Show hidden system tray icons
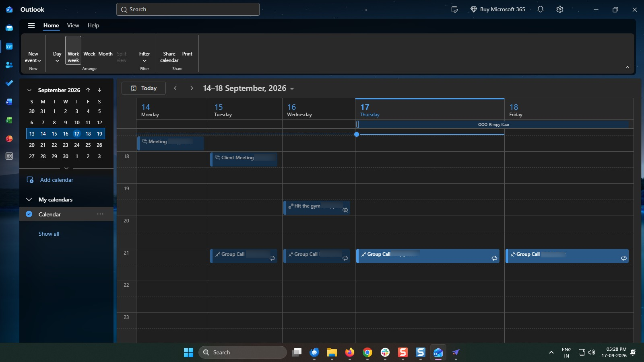 pyautogui.click(x=551, y=352)
